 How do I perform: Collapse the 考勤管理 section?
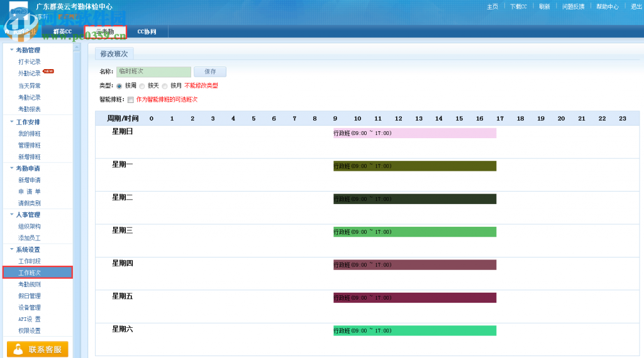(11, 50)
